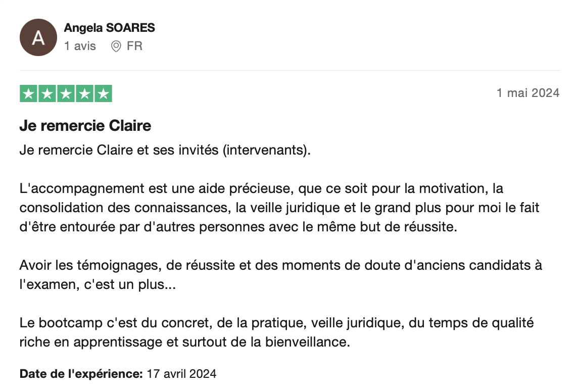
Task: Click the sentence mentioning "ses invités (intervenants)"
Action: [164, 151]
